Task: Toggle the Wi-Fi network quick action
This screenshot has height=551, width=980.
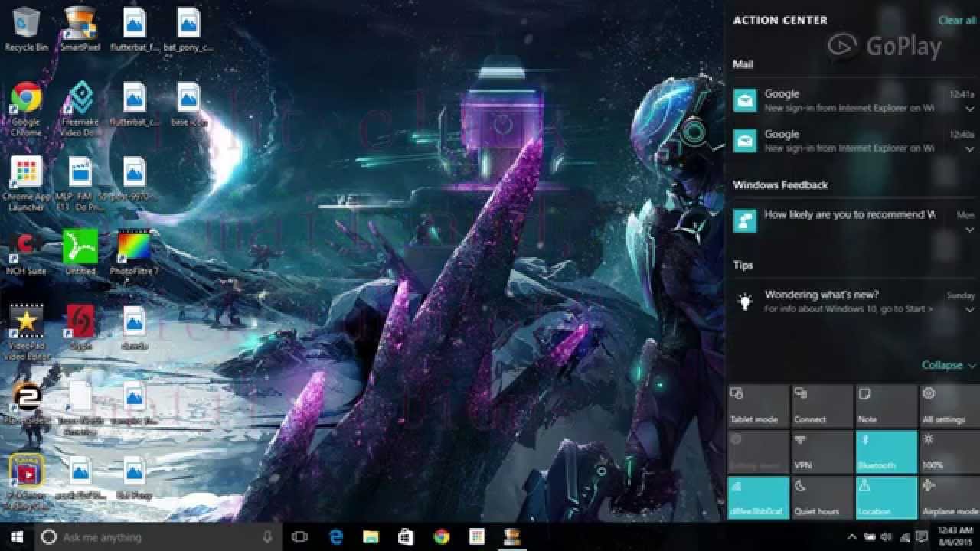Action: (x=758, y=497)
